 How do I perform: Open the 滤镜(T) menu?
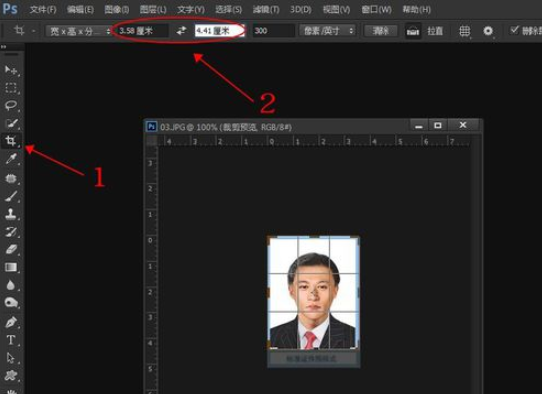[266, 10]
